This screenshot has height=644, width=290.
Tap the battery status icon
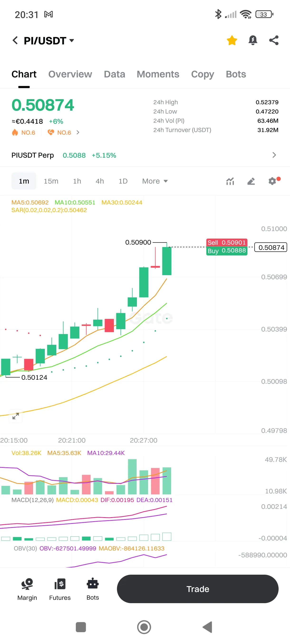point(265,14)
